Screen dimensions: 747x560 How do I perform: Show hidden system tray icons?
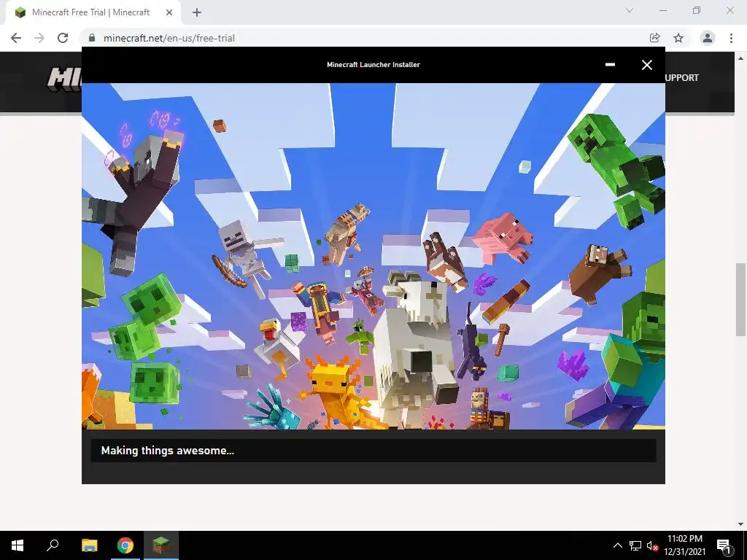[617, 545]
